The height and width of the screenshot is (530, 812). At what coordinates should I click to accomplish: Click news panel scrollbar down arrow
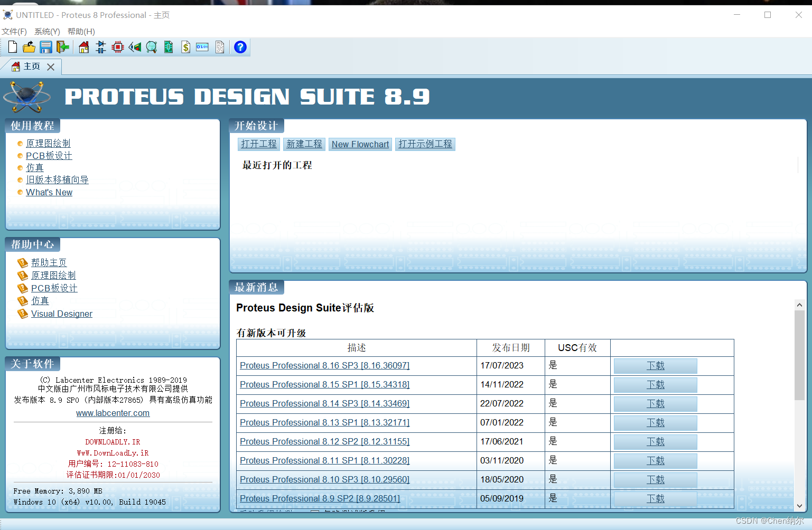tap(799, 505)
